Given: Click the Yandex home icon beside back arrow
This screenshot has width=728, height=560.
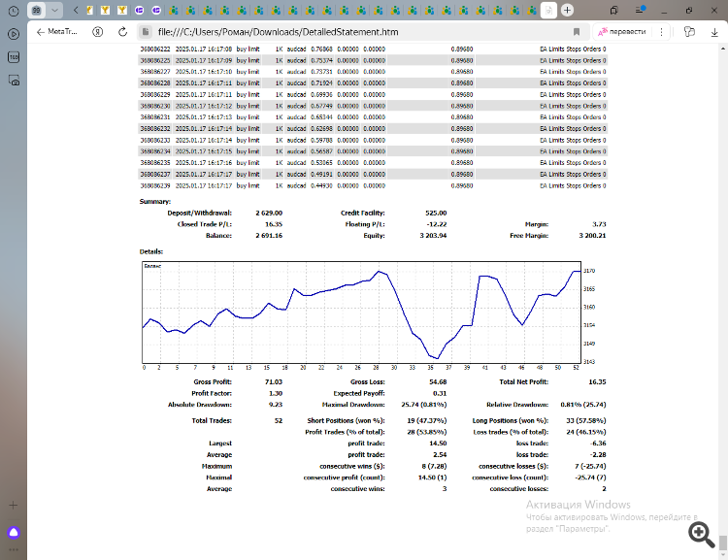Looking at the screenshot, I should [99, 32].
